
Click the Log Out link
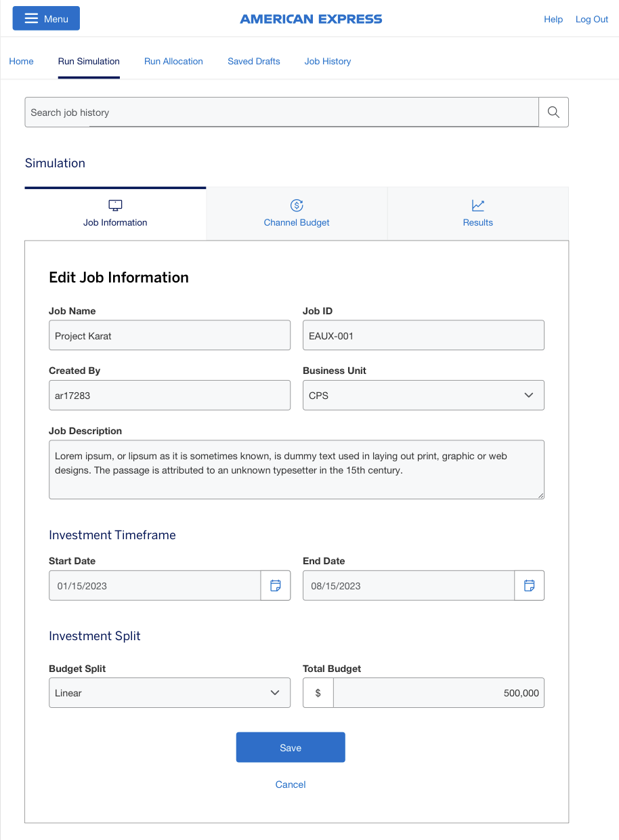(x=592, y=19)
